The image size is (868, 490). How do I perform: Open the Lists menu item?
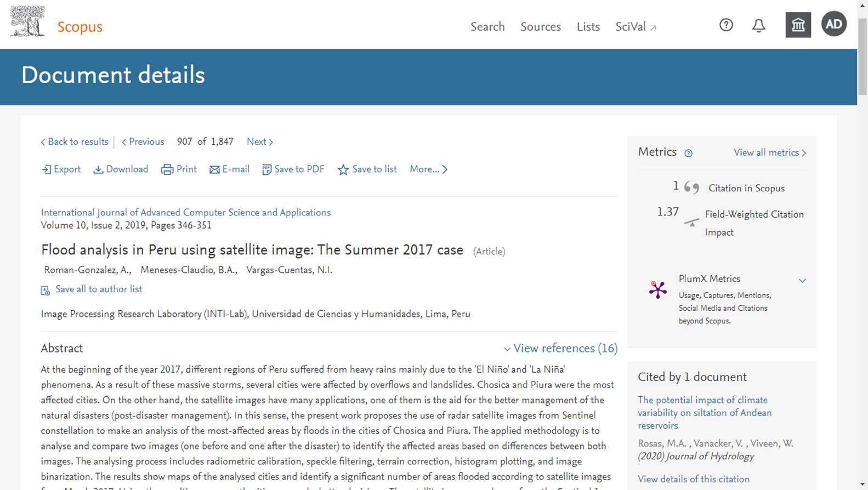[x=588, y=26]
